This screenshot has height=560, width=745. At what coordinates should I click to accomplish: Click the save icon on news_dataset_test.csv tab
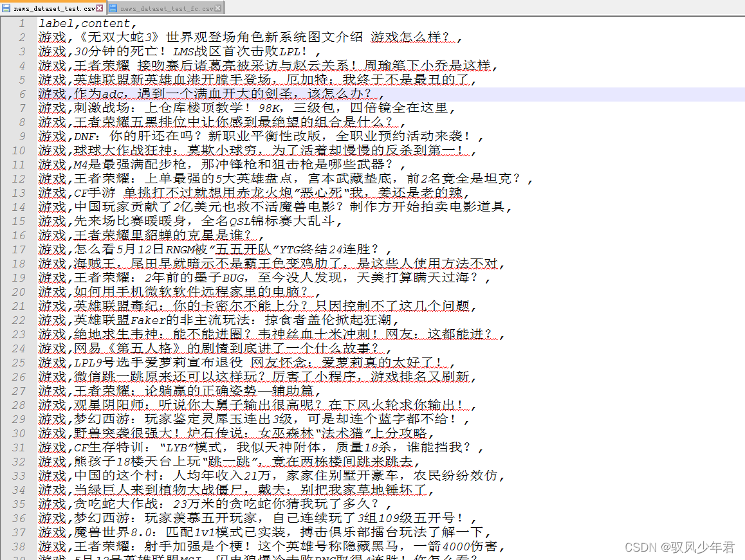[x=6, y=8]
